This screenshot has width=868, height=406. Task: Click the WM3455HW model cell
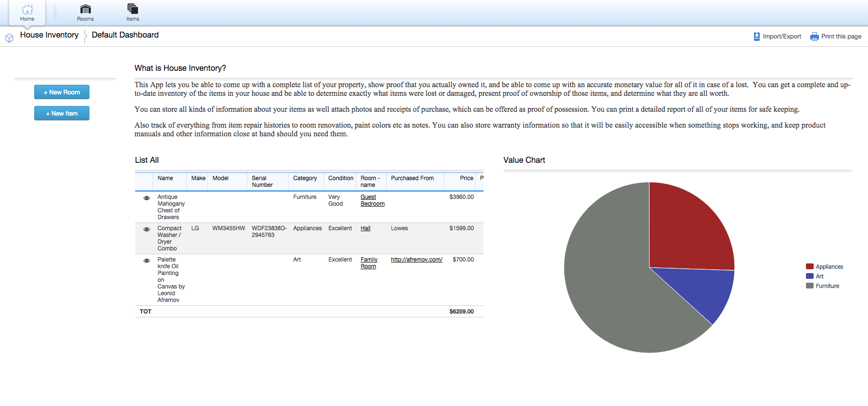pyautogui.click(x=229, y=228)
